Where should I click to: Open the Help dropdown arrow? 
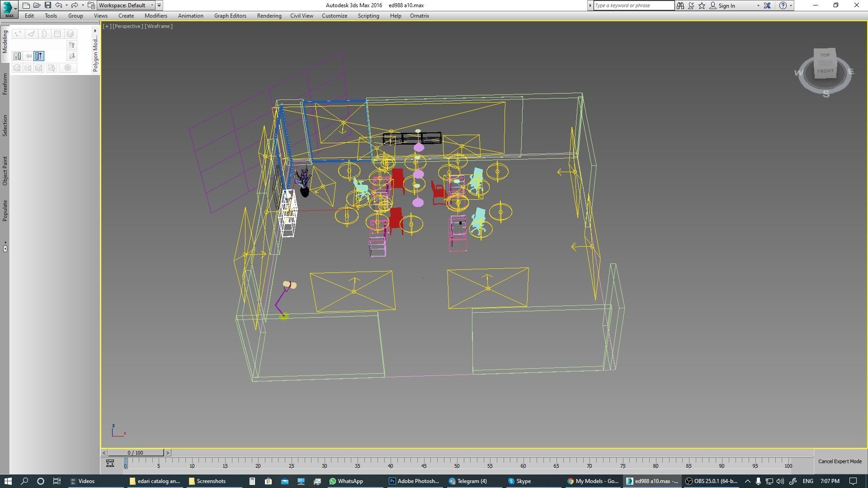click(x=791, y=5)
